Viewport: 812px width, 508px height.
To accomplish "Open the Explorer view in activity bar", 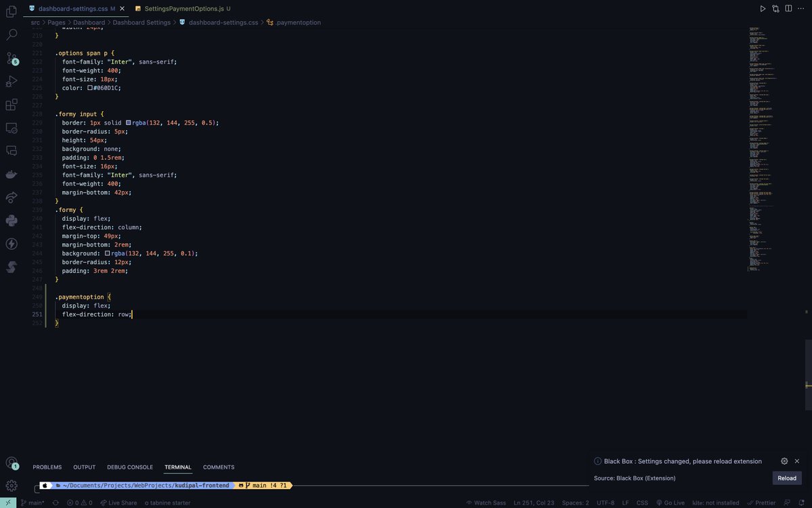I will [x=12, y=12].
